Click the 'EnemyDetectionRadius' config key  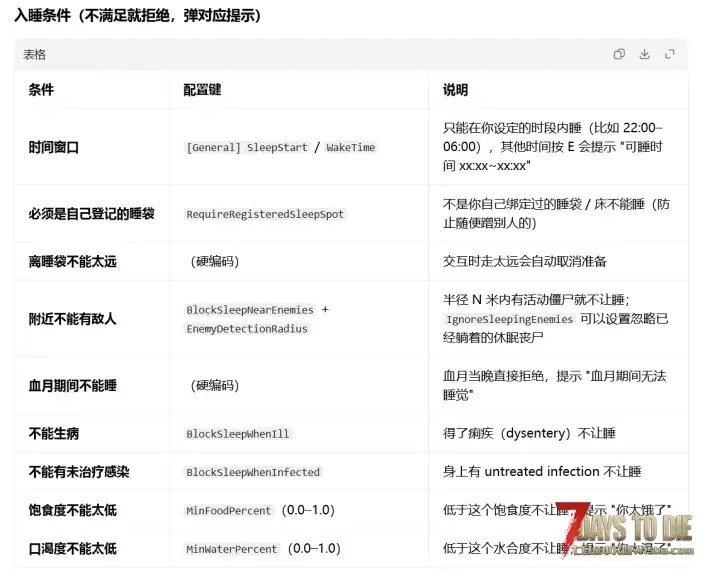pyautogui.click(x=247, y=329)
